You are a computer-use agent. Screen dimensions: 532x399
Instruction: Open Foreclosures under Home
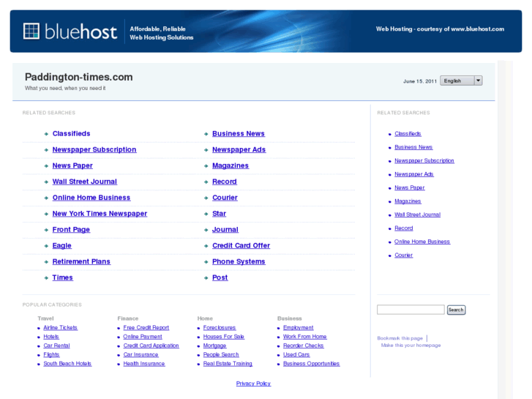(x=220, y=328)
